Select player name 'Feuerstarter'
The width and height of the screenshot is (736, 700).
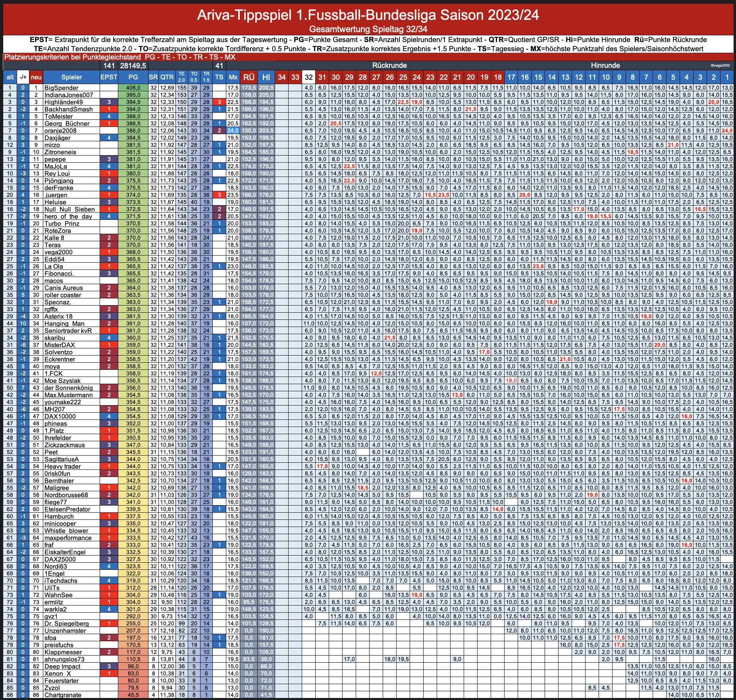[62, 681]
